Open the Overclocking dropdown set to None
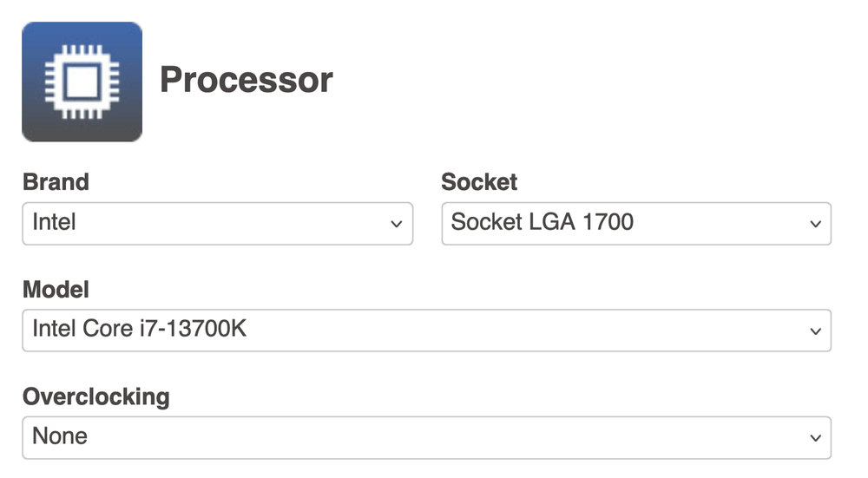Viewport: 868px width, 478px height. [x=426, y=437]
